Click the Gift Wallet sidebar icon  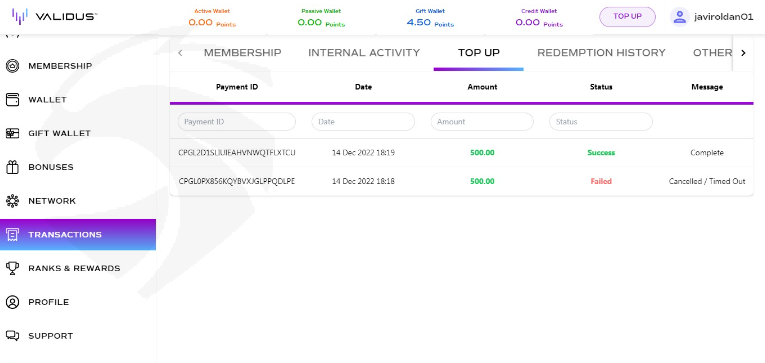(12, 133)
